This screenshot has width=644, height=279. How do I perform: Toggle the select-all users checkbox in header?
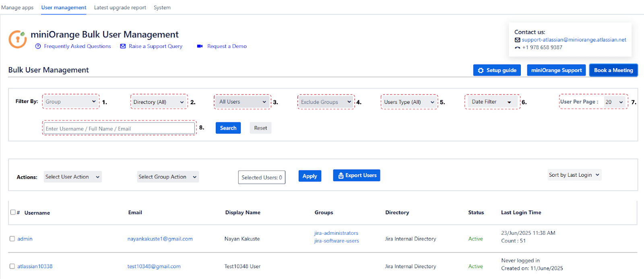[13, 212]
